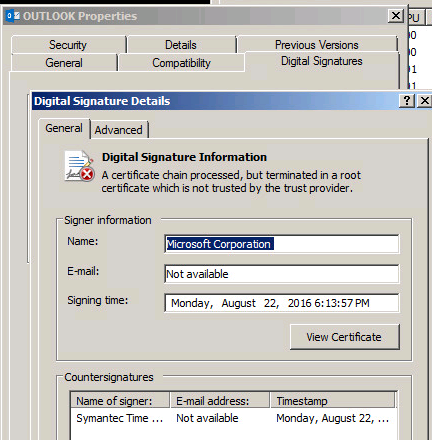Switch to the Details tab

pyautogui.click(x=181, y=45)
